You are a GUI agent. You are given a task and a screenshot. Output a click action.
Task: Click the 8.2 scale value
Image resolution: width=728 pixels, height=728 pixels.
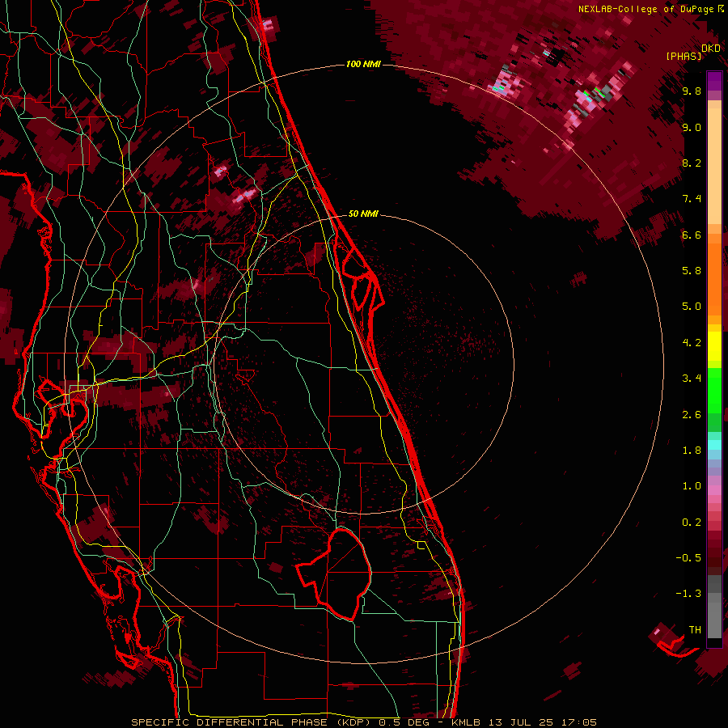point(692,163)
